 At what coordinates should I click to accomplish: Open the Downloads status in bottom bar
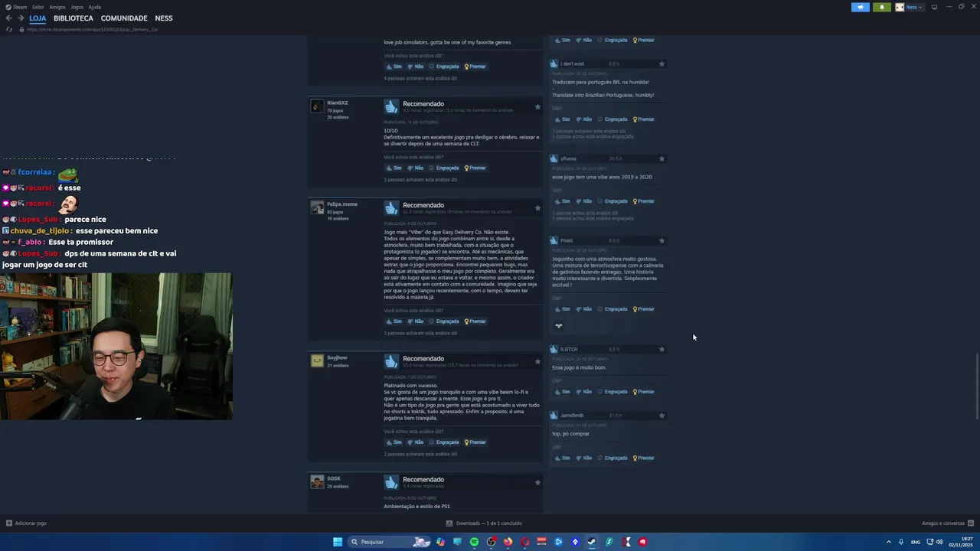tap(484, 523)
